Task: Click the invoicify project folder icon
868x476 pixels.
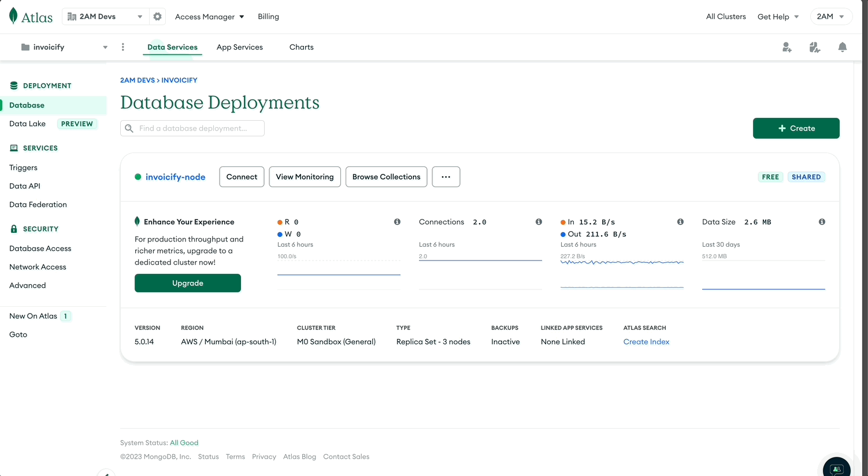Action: point(25,47)
